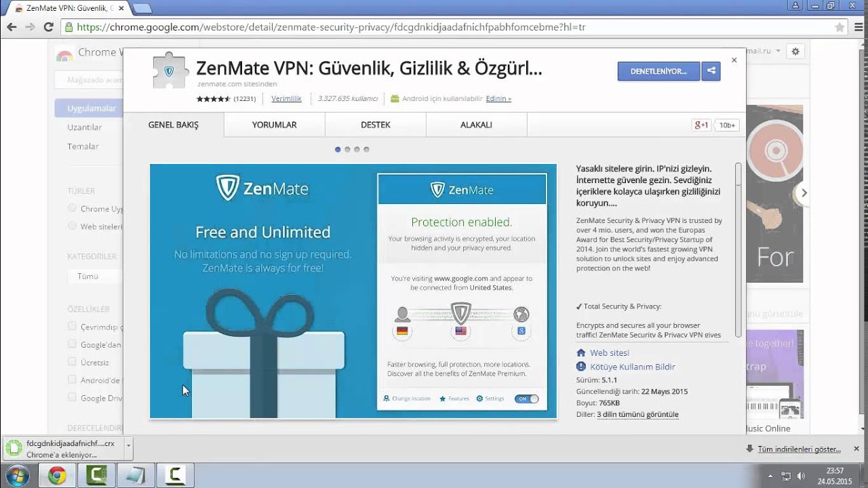Show hidden system tray icons
The image size is (868, 488).
[770, 476]
